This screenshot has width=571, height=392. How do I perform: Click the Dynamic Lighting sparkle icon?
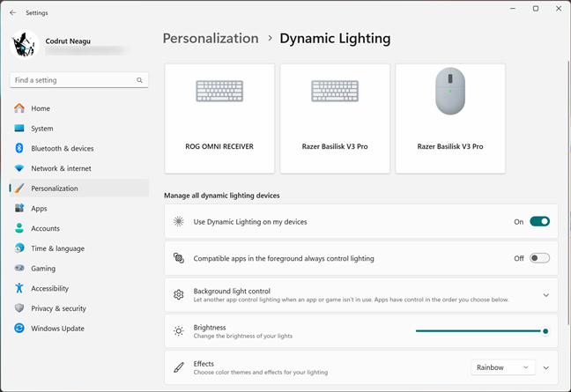(x=178, y=221)
